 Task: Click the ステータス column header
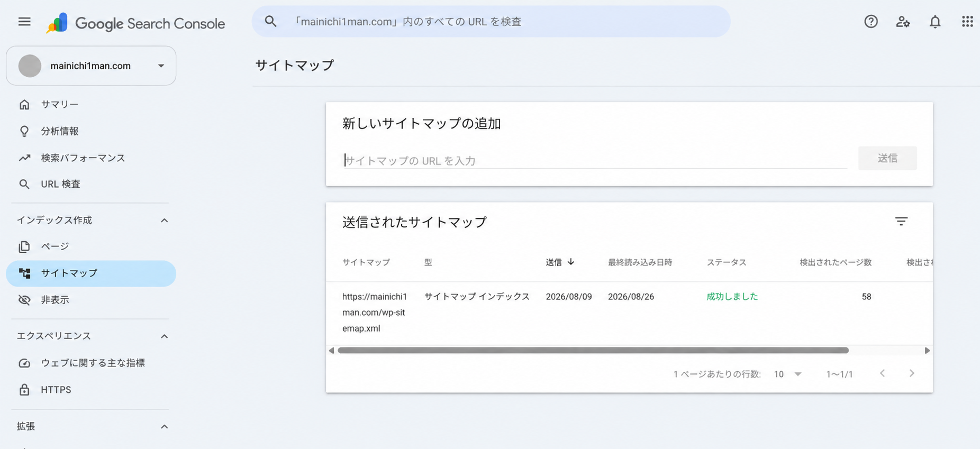[727, 262]
